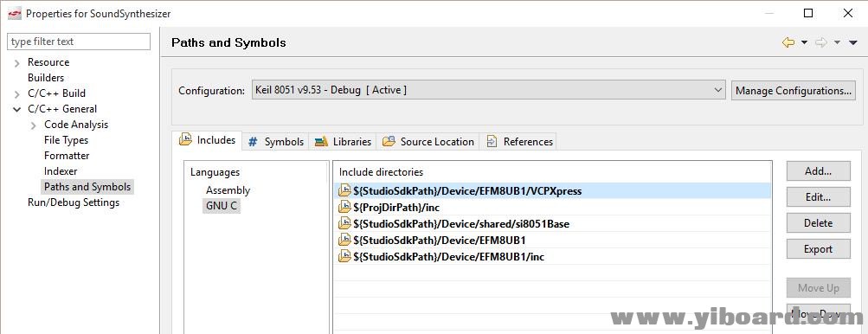Image resolution: width=868 pixels, height=334 pixels.
Task: Collapse the C/C++ General tree node
Action: tap(17, 109)
